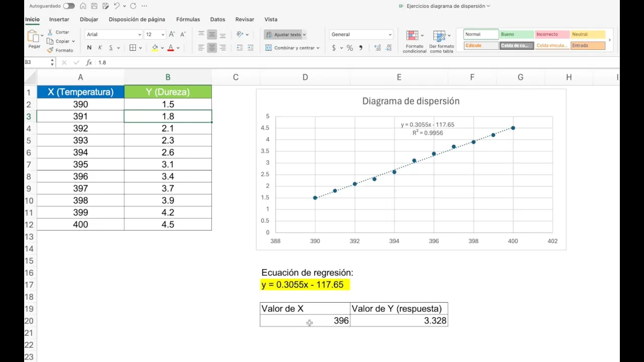This screenshot has width=644, height=362.
Task: Increase font size with larger A icon
Action: (x=172, y=35)
